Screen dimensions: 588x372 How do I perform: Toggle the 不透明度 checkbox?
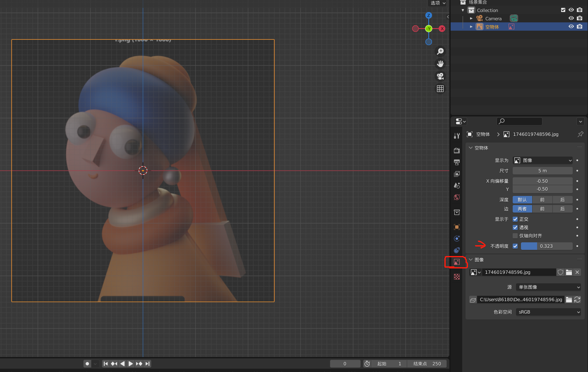515,246
